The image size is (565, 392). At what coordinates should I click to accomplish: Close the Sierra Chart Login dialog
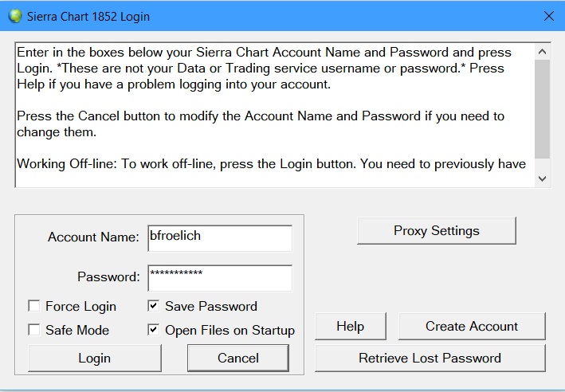(549, 16)
